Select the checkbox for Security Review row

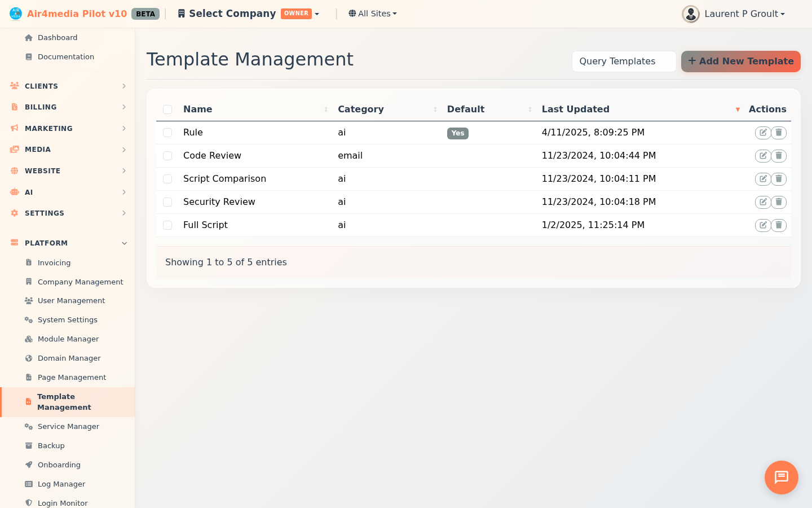point(167,202)
